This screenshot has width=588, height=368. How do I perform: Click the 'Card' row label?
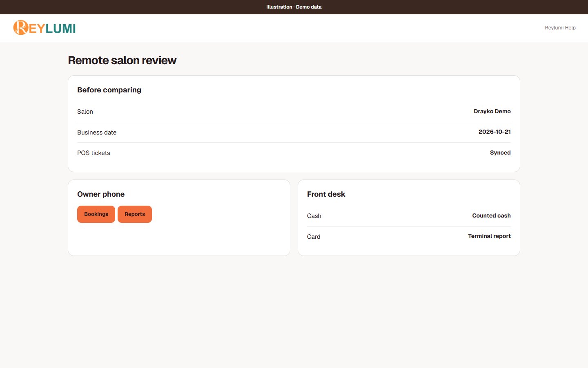[314, 237]
